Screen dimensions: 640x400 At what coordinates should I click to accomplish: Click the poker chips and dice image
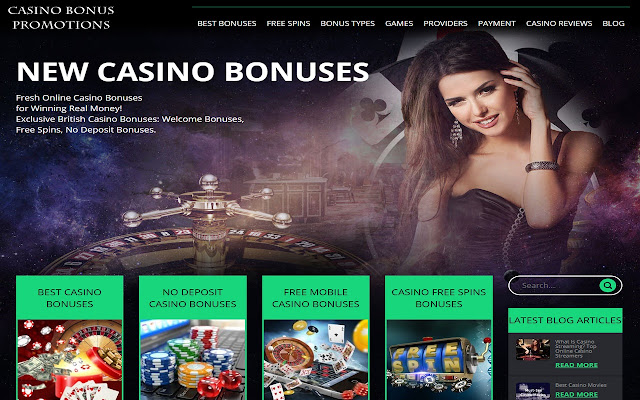(193, 360)
